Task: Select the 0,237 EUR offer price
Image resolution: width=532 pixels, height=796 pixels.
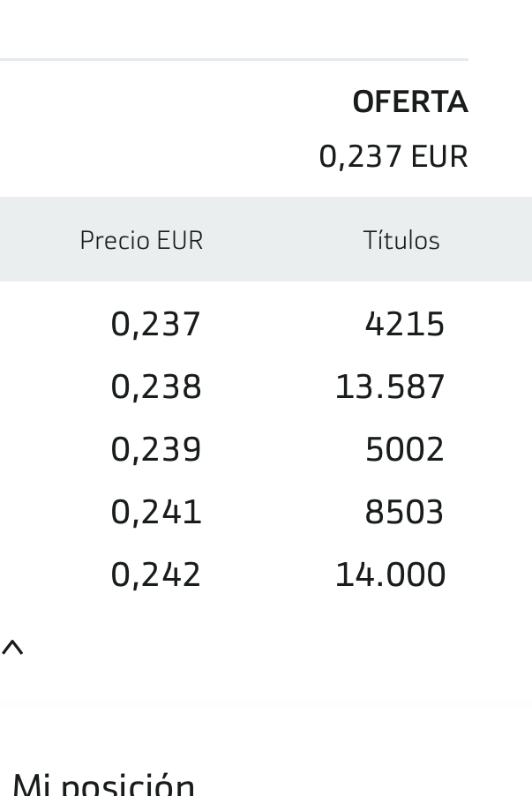Action: click(x=393, y=156)
